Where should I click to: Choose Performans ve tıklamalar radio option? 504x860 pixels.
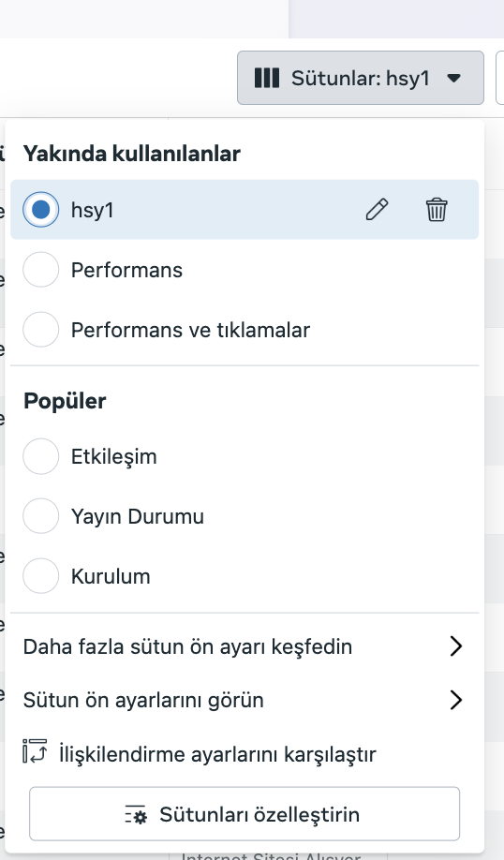click(x=40, y=330)
